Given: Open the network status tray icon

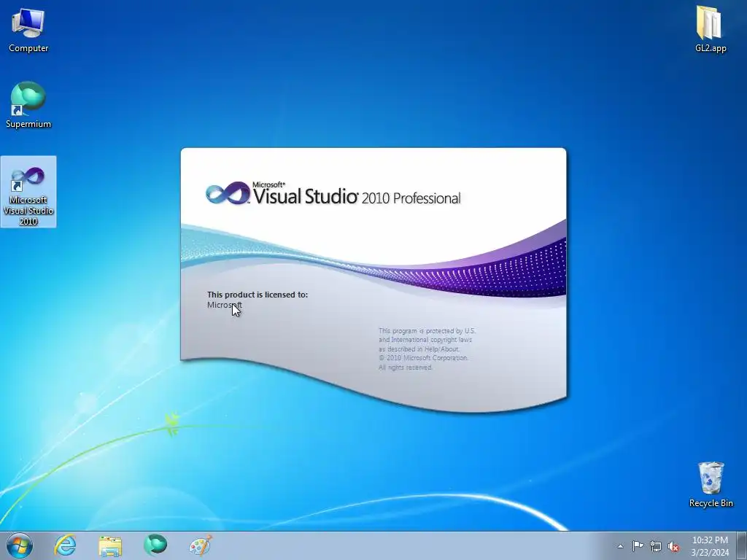Looking at the screenshot, I should point(656,546).
